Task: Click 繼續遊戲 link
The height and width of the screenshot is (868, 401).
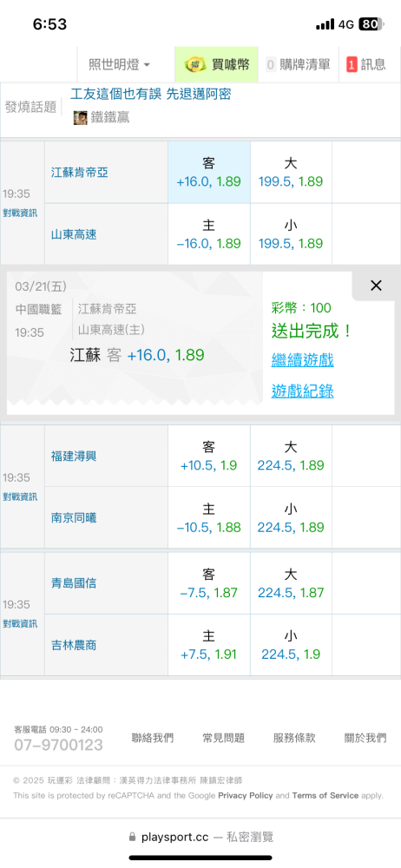Action: click(x=302, y=360)
